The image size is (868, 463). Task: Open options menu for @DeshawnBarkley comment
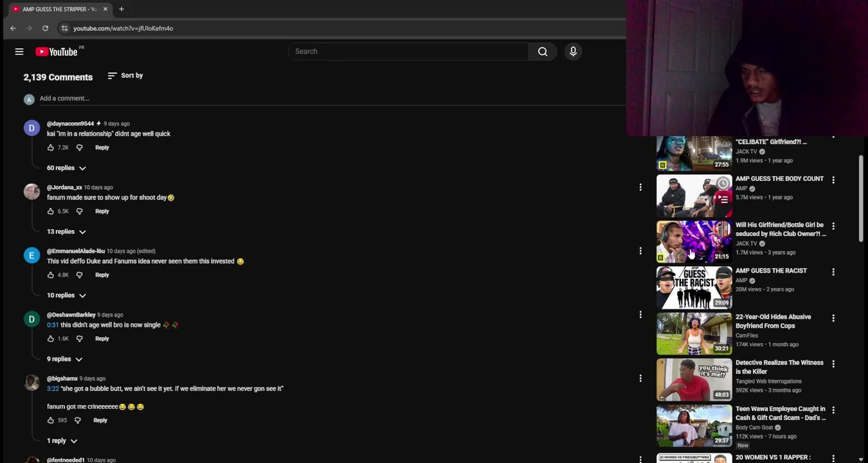(x=640, y=314)
